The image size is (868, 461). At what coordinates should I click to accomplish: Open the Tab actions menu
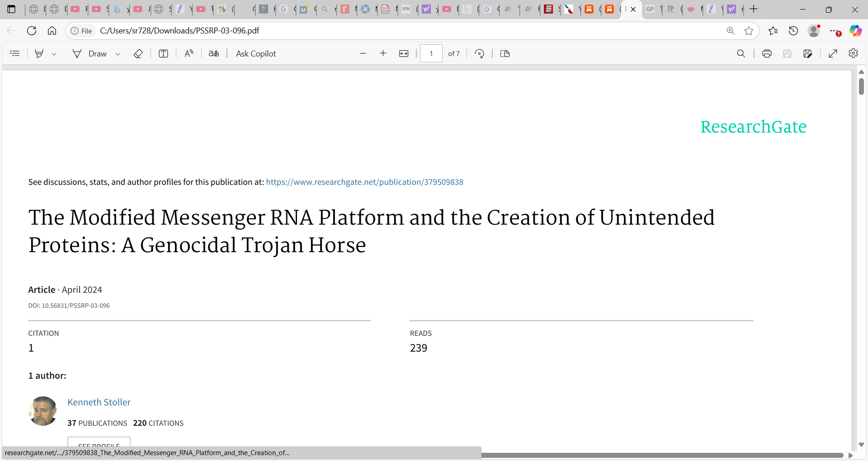pyautogui.click(x=11, y=9)
